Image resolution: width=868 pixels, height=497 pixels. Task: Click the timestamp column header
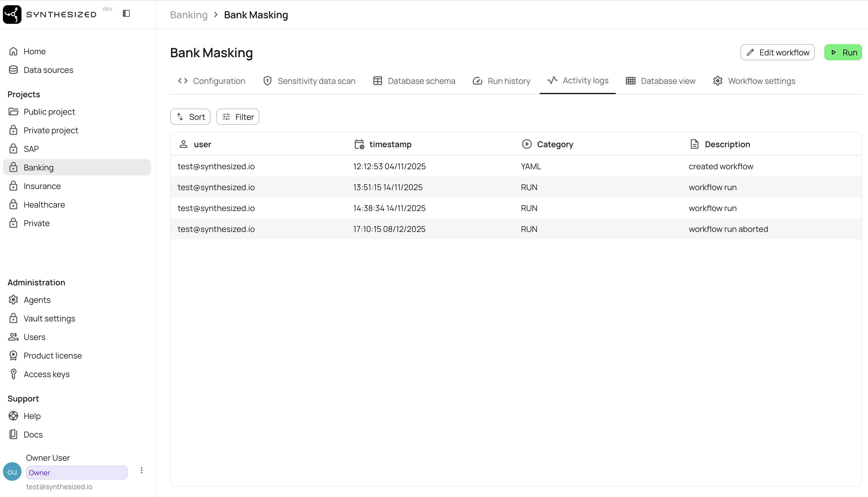pos(390,144)
